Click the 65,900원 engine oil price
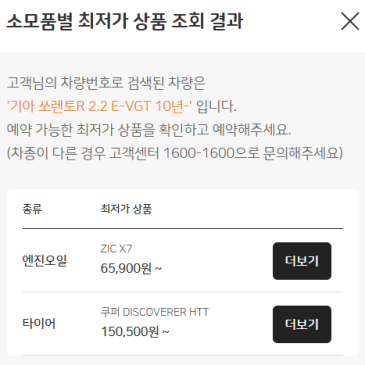The width and height of the screenshot is (365, 365). [126, 268]
